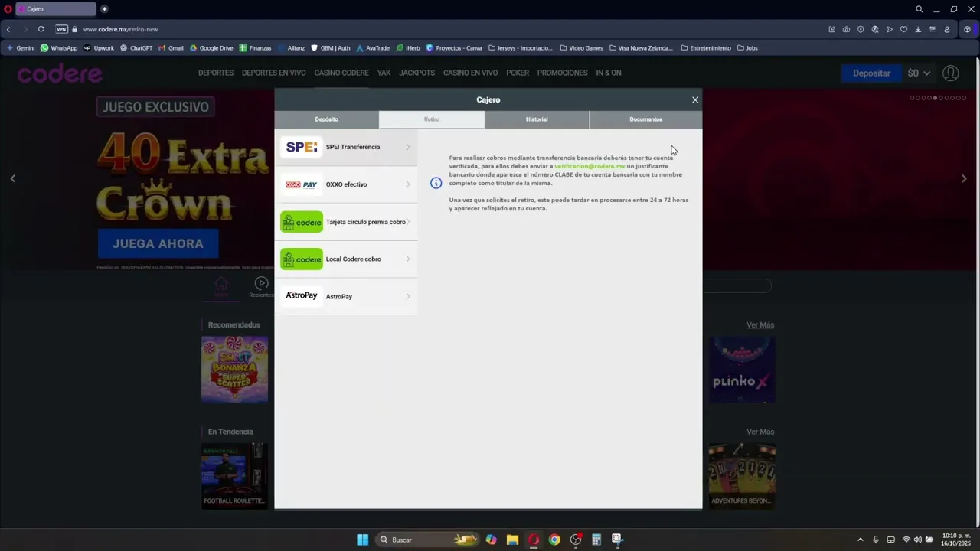Screen dimensions: 980x551
Task: Click the info circle icon
Action: coord(436,183)
